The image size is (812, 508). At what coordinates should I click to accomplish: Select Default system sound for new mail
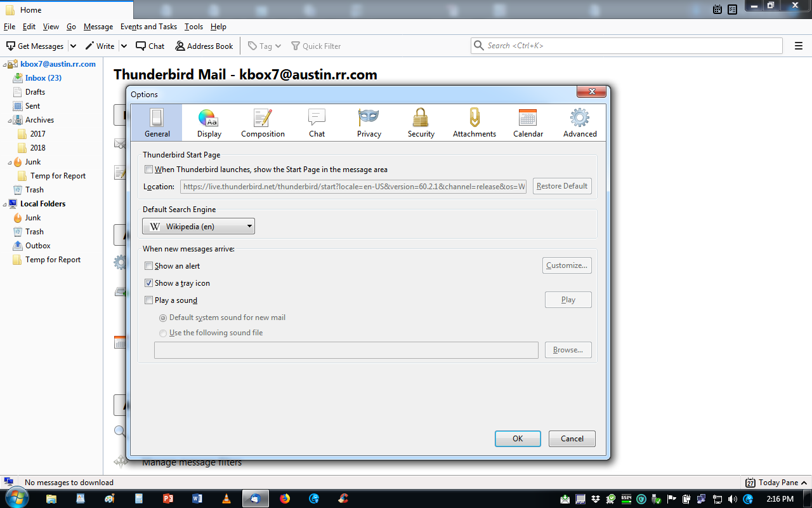(163, 317)
